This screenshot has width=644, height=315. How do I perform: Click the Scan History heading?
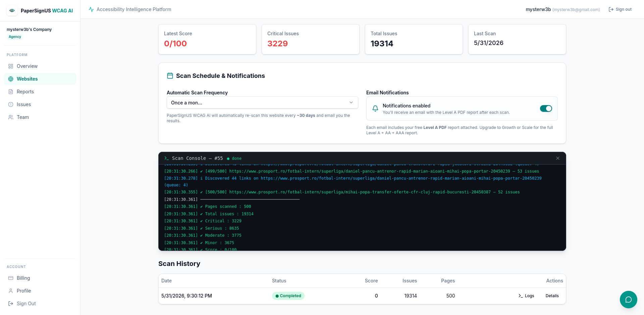click(x=179, y=264)
